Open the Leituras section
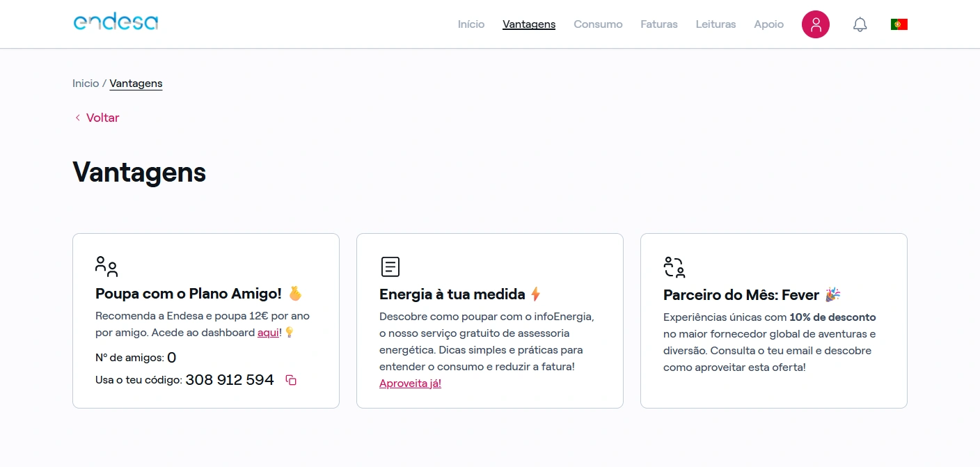This screenshot has height=467, width=980. point(716,24)
